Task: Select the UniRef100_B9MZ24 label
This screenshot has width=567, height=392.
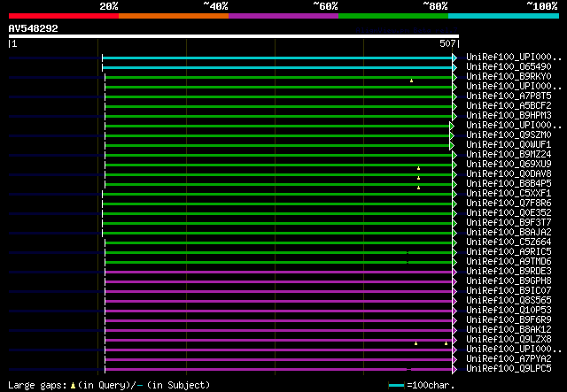Action: (x=509, y=155)
